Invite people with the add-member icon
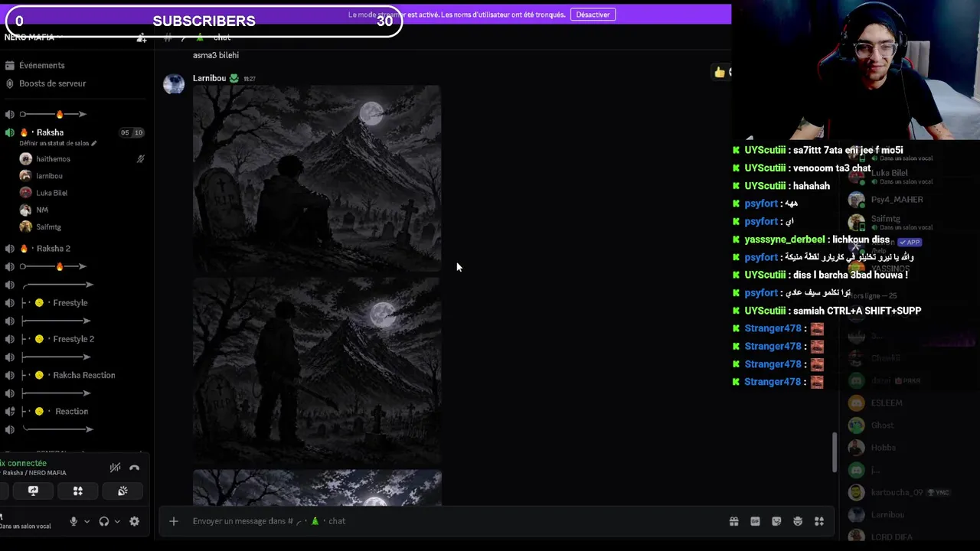 point(141,37)
